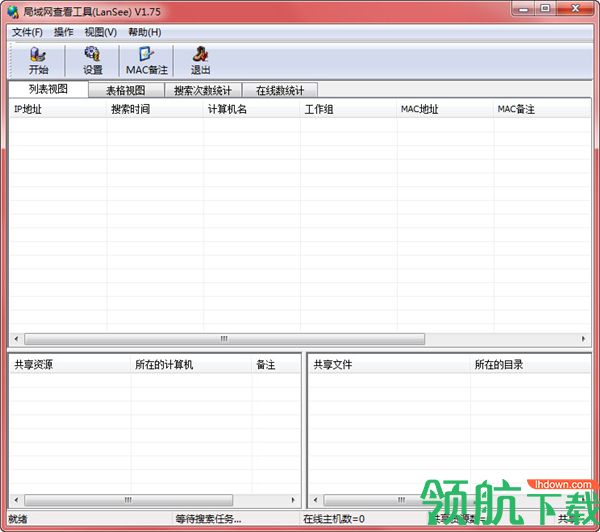Screen dimensions: 600x532
Task: Open the 帮助(H) menu
Action: [145, 32]
